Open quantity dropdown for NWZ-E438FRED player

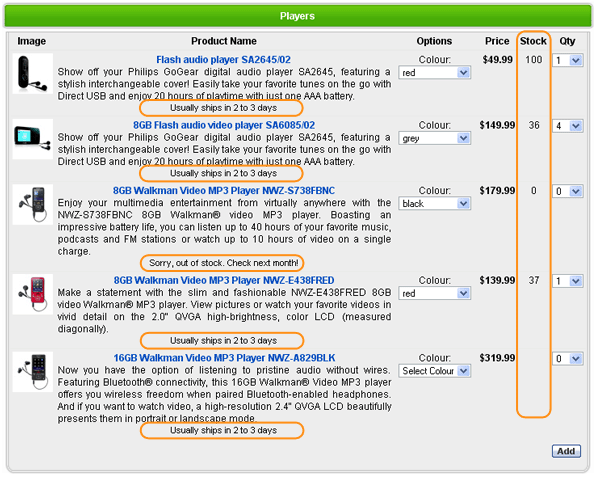tap(567, 281)
